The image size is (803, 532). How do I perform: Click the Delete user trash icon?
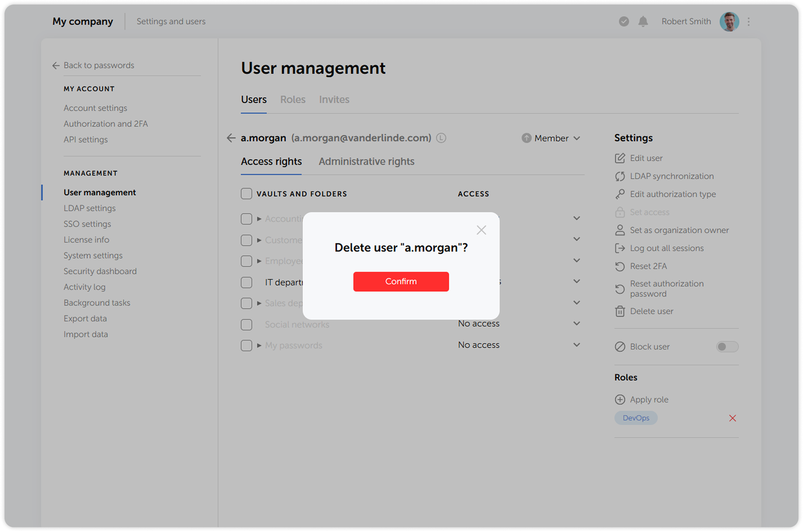pos(620,311)
